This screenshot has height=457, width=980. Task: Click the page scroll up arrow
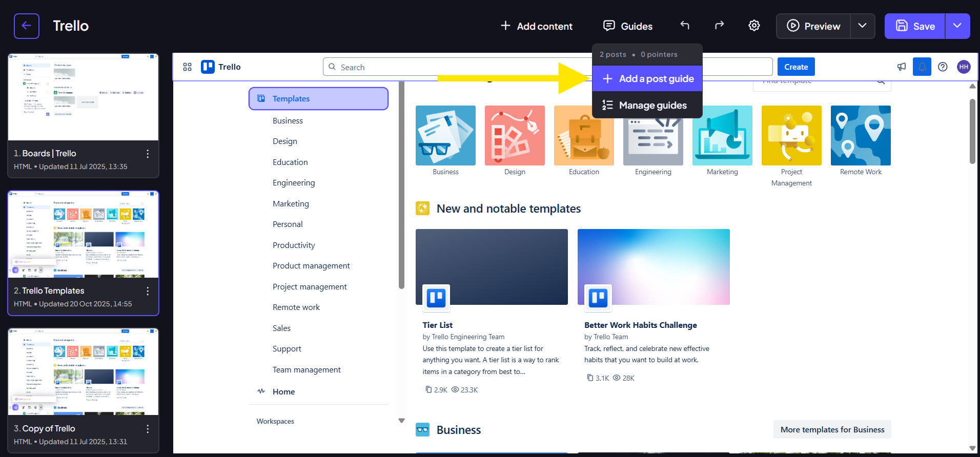(972, 86)
